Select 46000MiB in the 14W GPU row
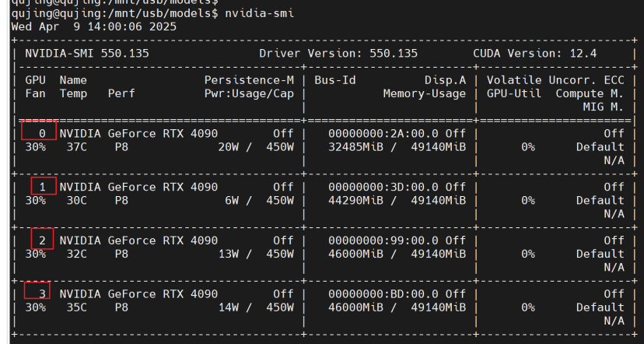 [x=355, y=307]
